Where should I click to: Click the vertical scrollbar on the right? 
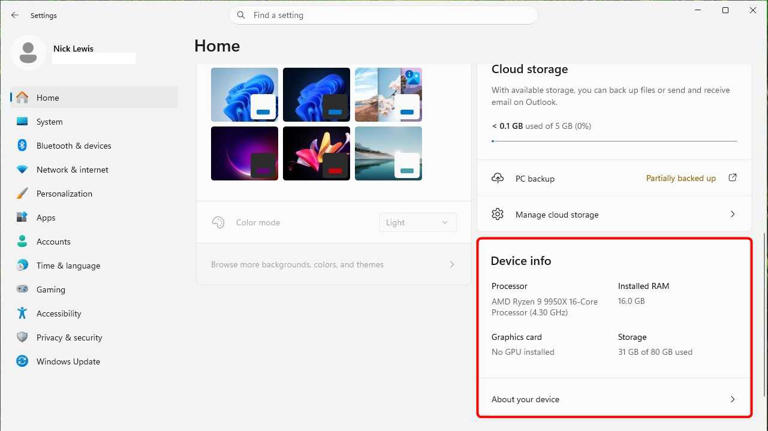click(765, 313)
